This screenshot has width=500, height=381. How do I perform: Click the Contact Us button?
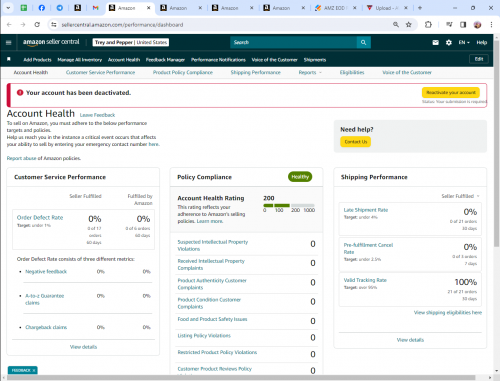coord(356,142)
